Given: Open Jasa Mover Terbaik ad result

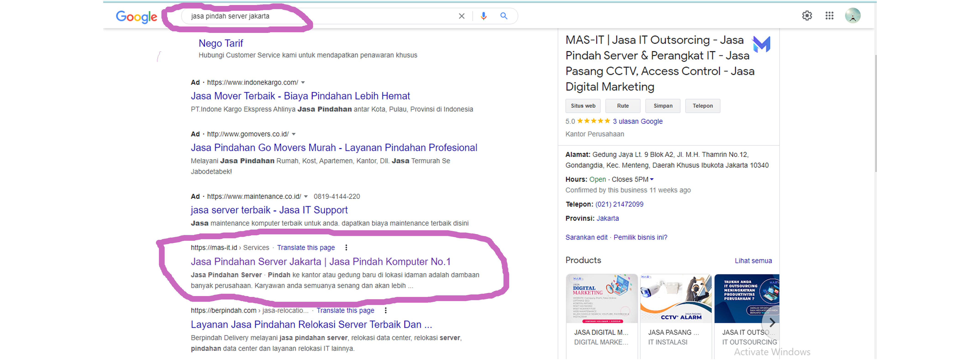Looking at the screenshot, I should point(300,96).
